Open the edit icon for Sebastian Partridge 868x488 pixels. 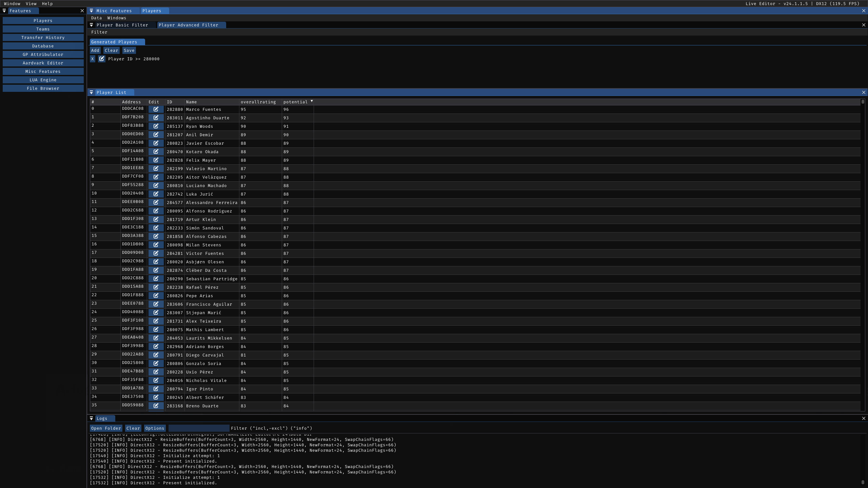pos(156,279)
